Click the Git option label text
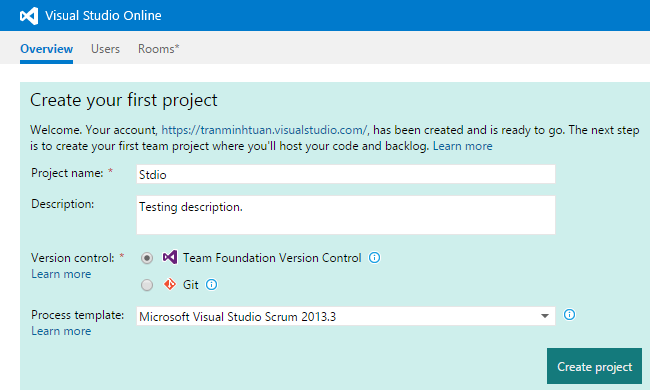Viewport: 650px width, 390px height. (191, 285)
